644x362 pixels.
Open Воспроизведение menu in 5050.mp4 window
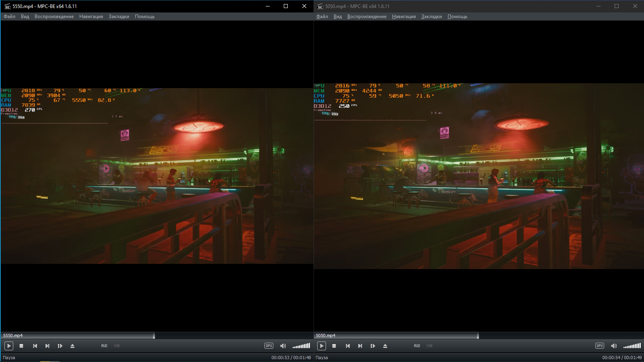(x=367, y=16)
